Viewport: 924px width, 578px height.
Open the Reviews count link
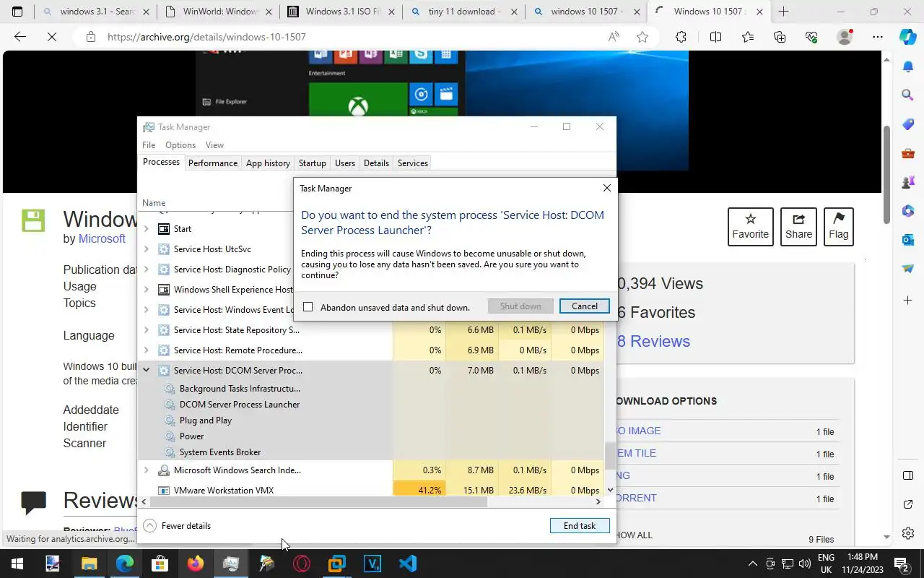click(653, 341)
